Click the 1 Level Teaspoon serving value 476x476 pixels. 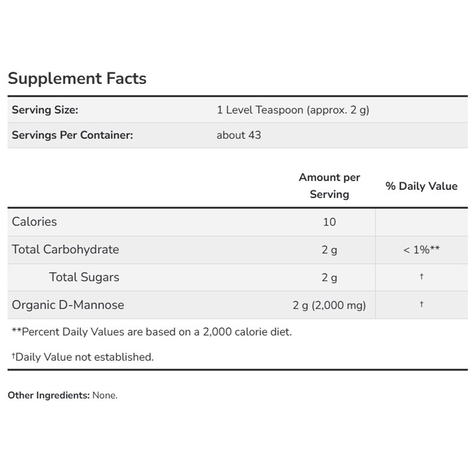click(293, 110)
